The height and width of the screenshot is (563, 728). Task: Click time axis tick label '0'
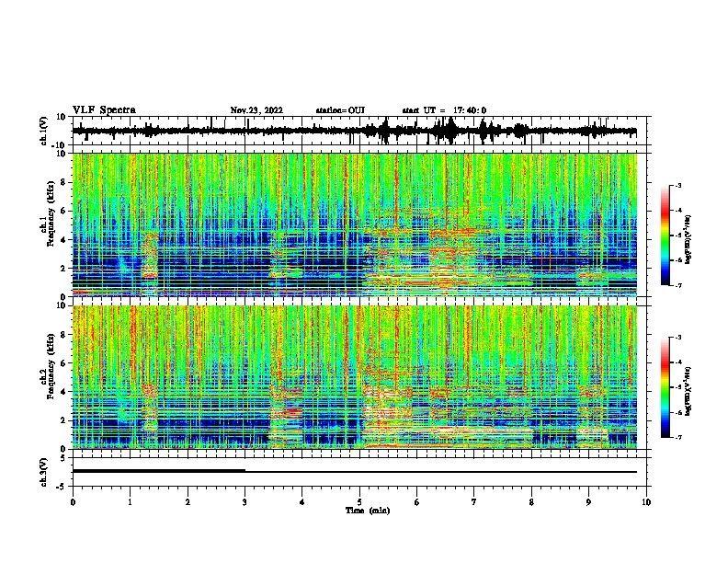[x=73, y=502]
